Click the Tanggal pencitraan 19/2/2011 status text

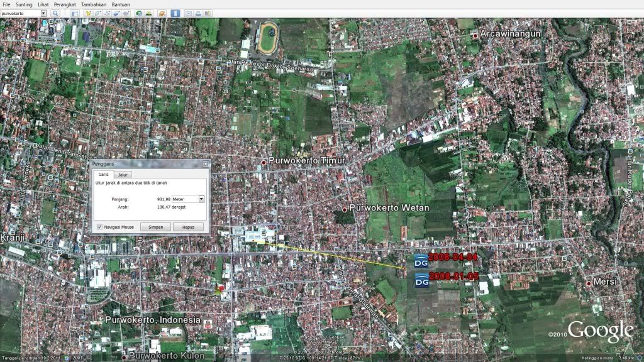(31, 358)
